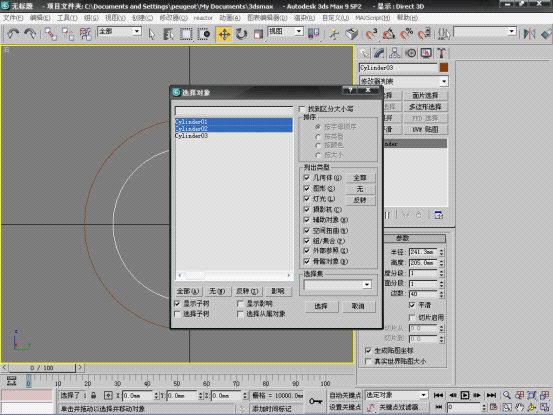Toggle Percent Snap icon
The width and height of the screenshot is (553, 415).
pyautogui.click(x=406, y=34)
